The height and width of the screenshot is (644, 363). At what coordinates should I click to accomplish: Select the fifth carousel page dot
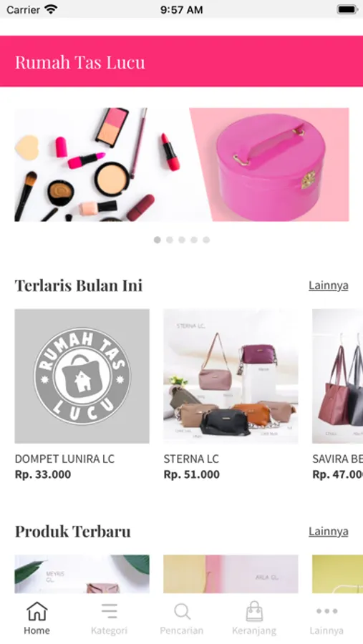pos(206,240)
